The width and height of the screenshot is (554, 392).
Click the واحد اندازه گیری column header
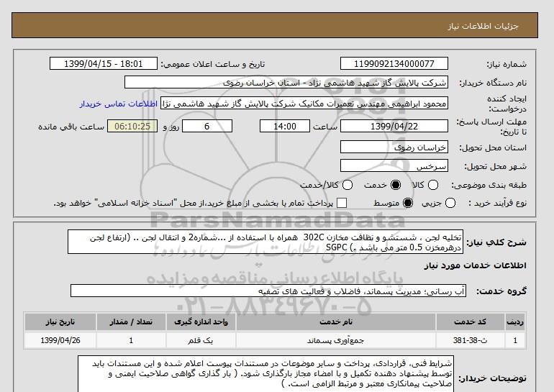[x=201, y=322]
